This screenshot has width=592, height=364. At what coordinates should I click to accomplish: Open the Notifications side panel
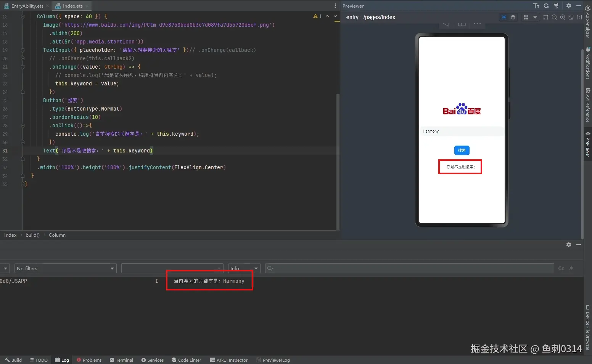click(588, 63)
